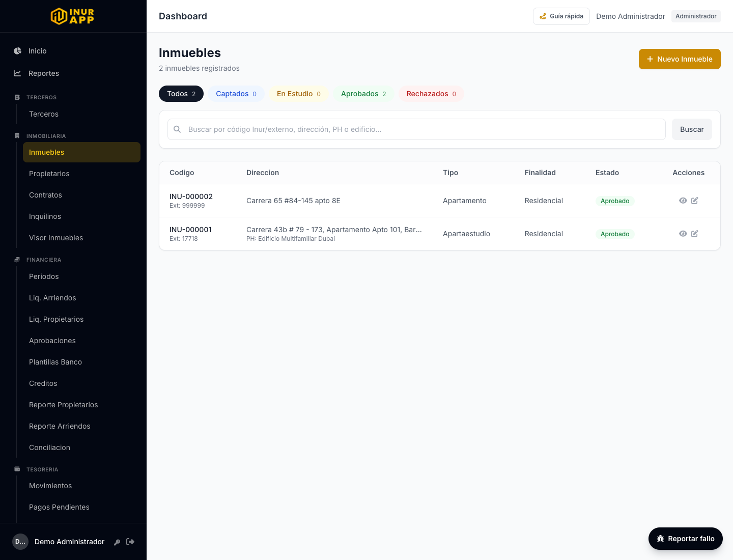733x560 pixels.
Task: Focus the property search input field
Action: (x=416, y=129)
